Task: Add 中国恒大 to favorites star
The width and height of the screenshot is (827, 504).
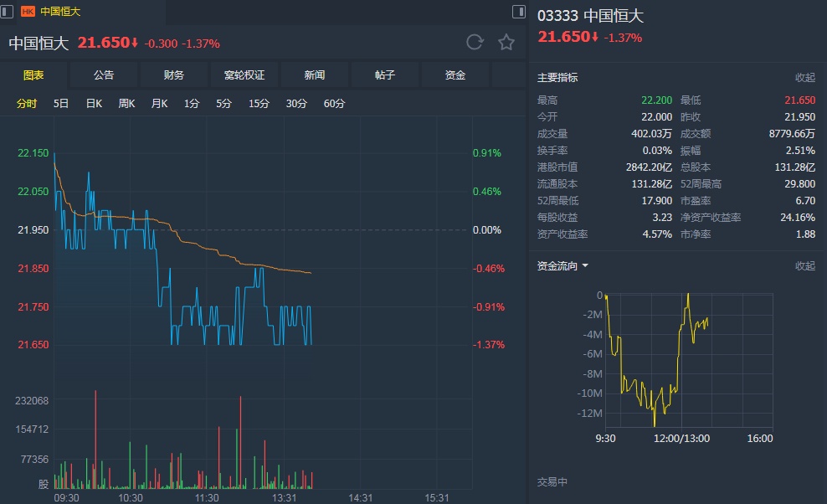Action: 506,42
